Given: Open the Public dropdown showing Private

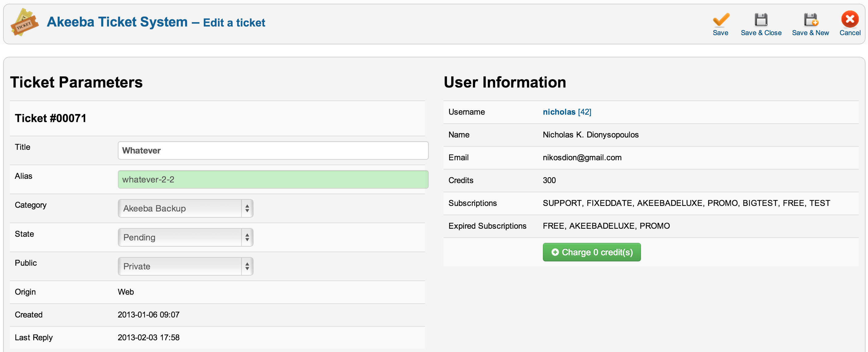Looking at the screenshot, I should (185, 266).
